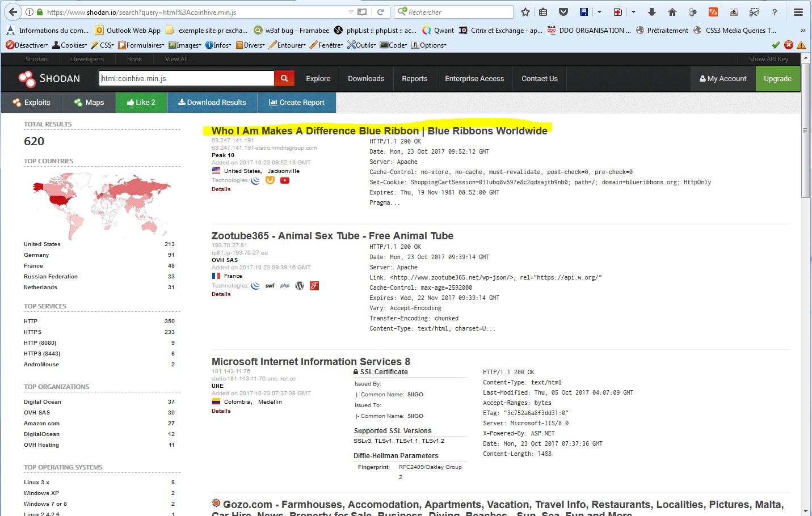The image size is (812, 516).
Task: Open the Désactiver dropdown in developer toolbar
Action: (27, 45)
